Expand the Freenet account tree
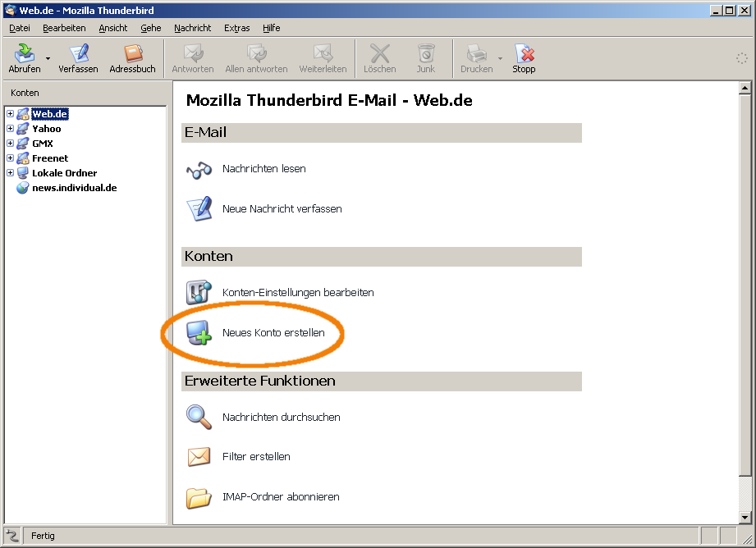 pos(10,158)
